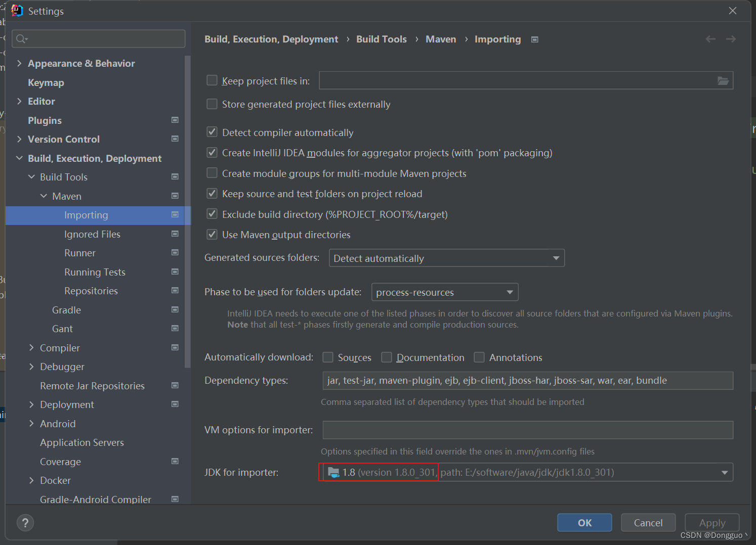Toggle Exclude build directory checkbox

coord(212,214)
